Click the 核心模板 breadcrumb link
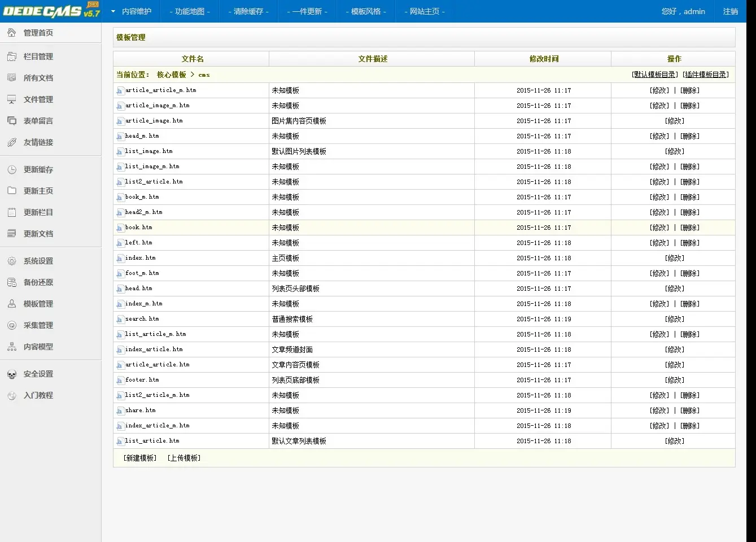This screenshot has height=542, width=756. coord(171,75)
